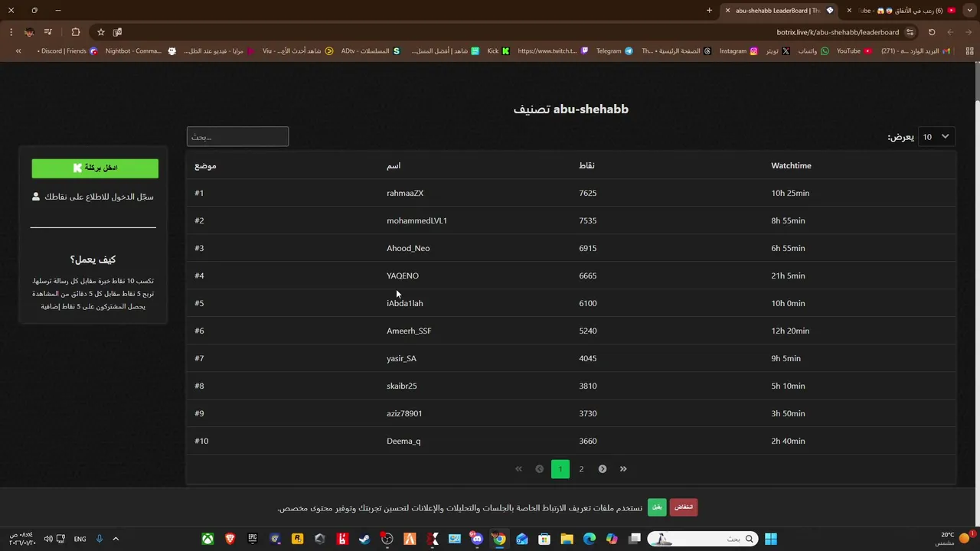Open browser three-dot menu
The image size is (980, 551).
[x=11, y=32]
